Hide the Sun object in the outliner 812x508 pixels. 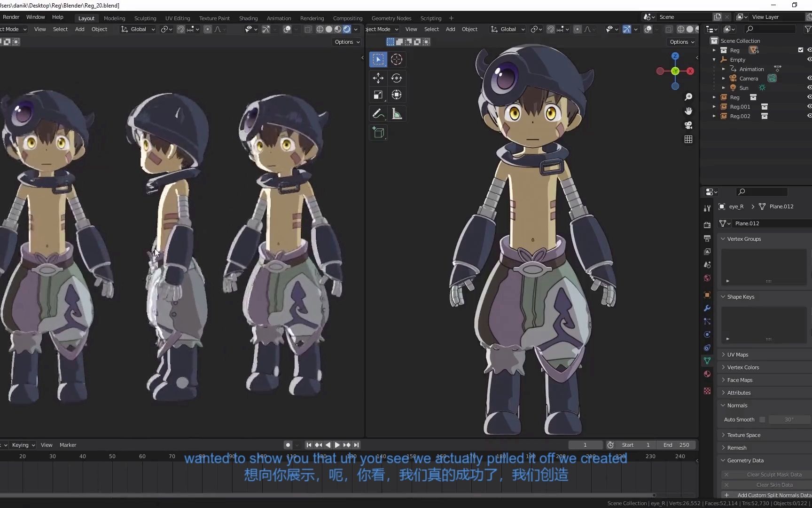coord(809,87)
